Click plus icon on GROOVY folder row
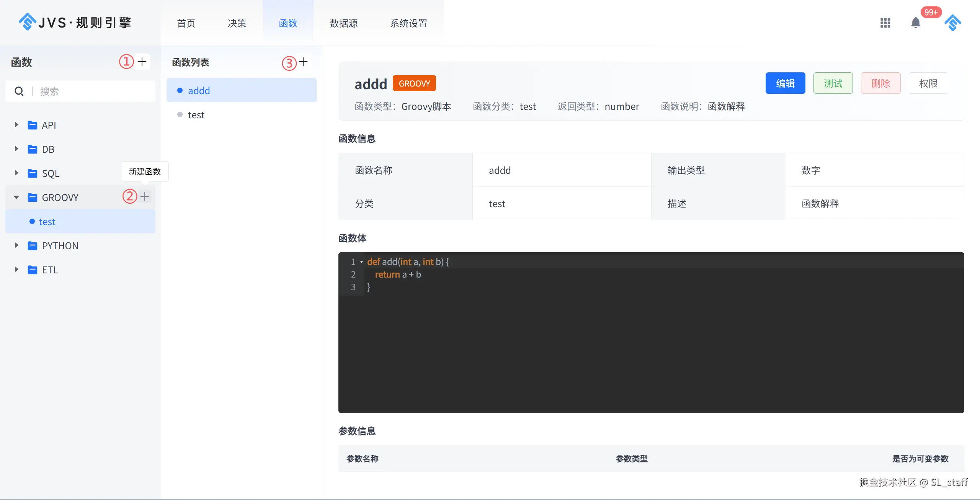980x500 pixels. (x=145, y=196)
